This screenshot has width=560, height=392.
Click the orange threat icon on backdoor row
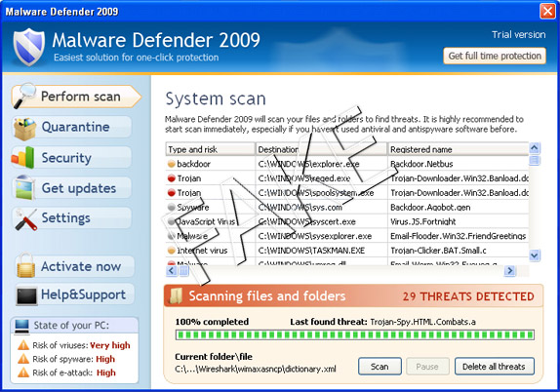[172, 164]
